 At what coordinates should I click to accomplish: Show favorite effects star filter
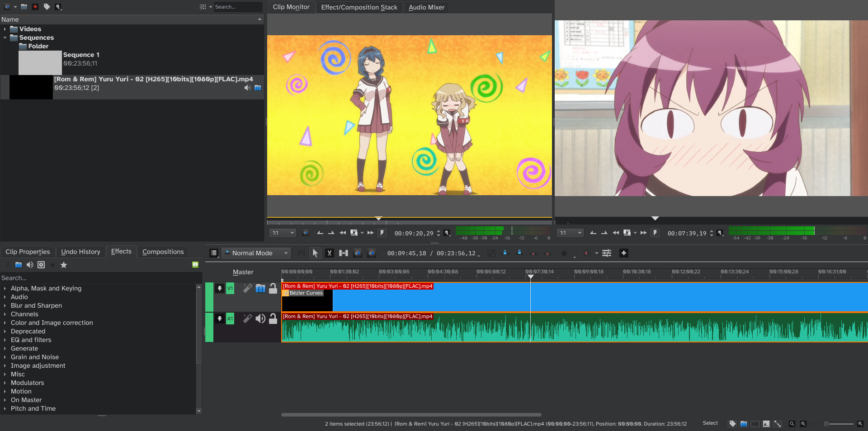pos(64,265)
